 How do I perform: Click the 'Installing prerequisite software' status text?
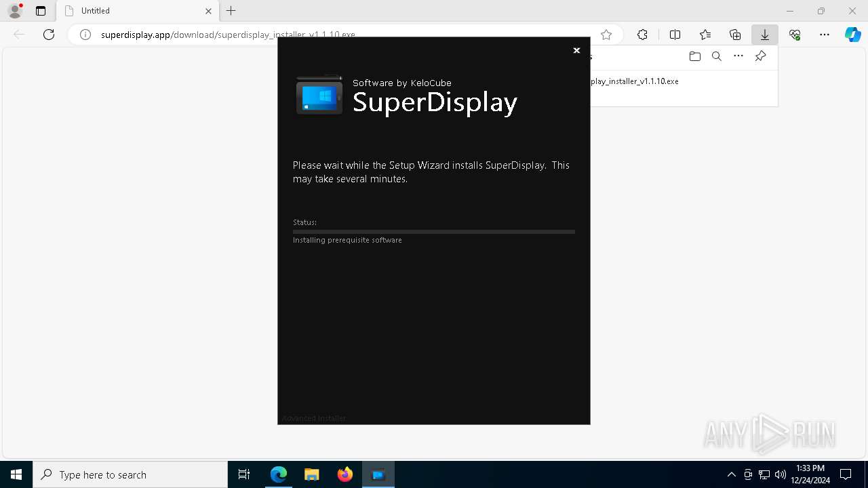pos(347,240)
